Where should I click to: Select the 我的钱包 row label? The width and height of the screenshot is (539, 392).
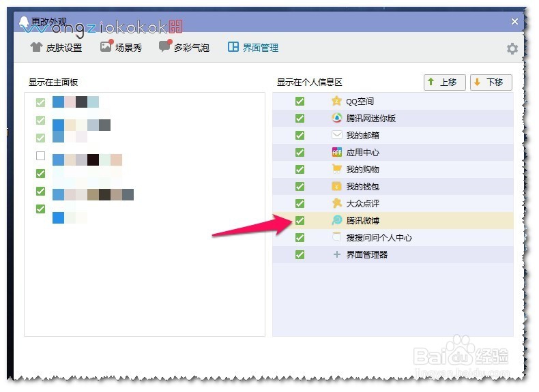pyautogui.click(x=362, y=187)
